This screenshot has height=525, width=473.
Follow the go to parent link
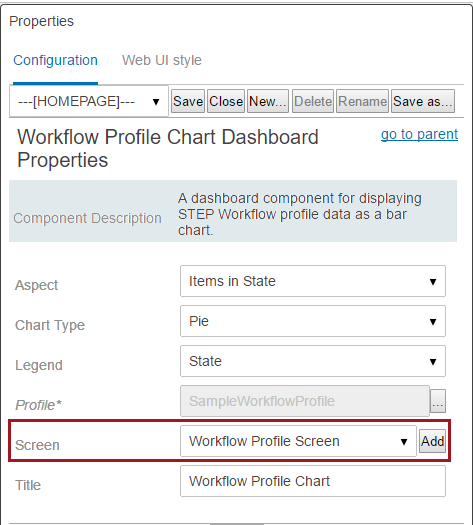tap(419, 134)
